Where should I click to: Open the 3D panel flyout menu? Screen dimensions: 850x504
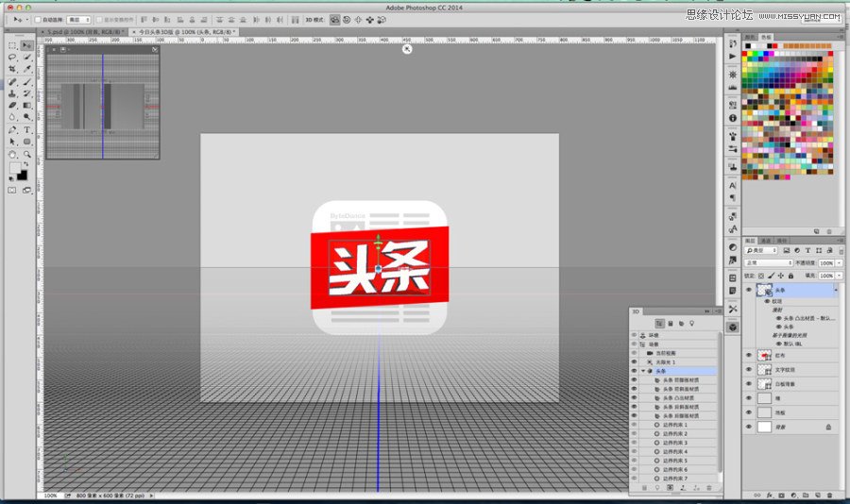717,311
